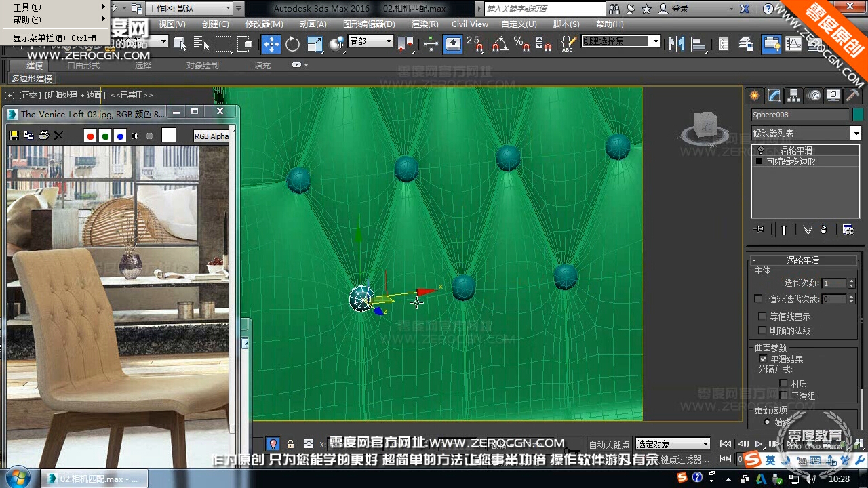Click the 登录 sign-in button
The image size is (868, 488).
point(673,9)
